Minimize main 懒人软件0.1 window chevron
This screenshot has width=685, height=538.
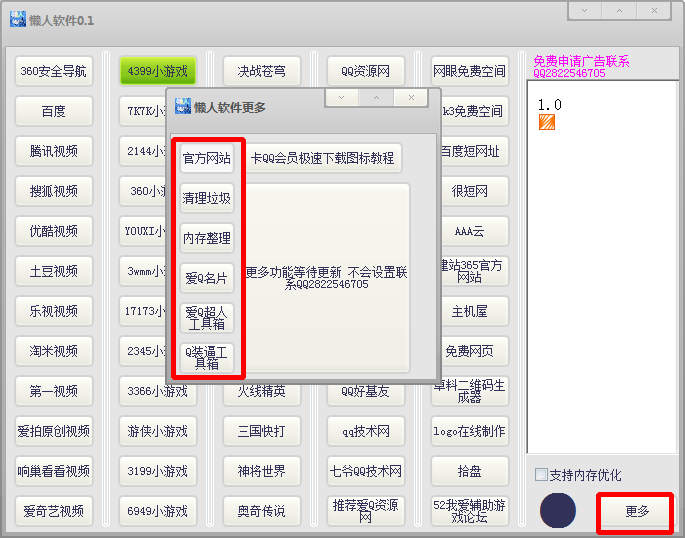585,11
